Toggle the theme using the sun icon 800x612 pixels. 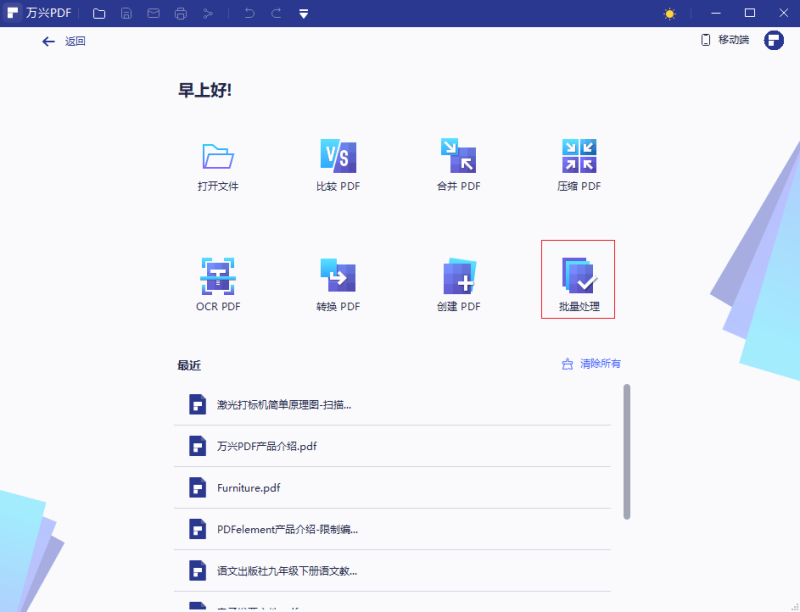pyautogui.click(x=668, y=13)
